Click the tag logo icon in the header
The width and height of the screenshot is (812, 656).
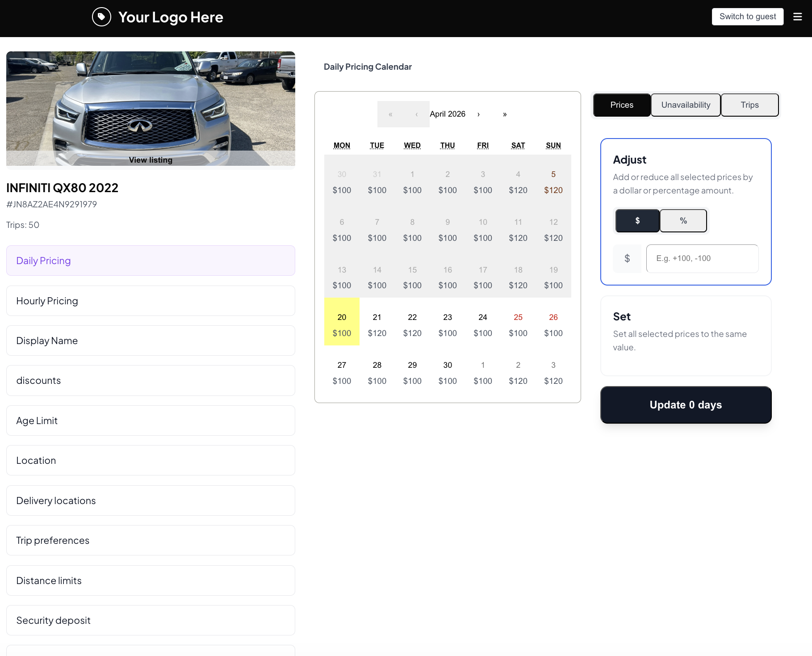tap(101, 17)
